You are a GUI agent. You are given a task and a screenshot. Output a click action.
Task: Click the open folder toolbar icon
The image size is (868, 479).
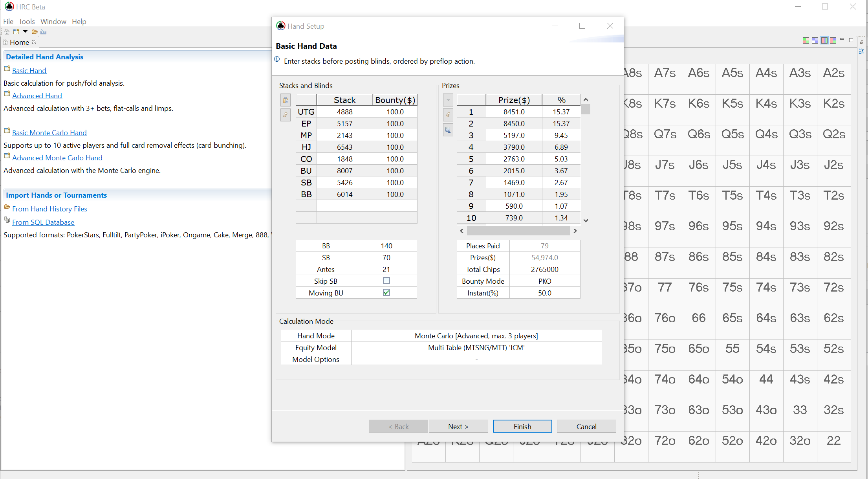[35, 31]
